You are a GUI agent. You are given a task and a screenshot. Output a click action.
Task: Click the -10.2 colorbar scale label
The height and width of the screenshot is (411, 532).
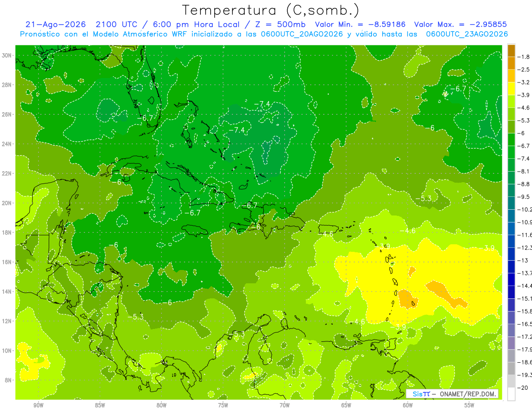[x=525, y=209]
